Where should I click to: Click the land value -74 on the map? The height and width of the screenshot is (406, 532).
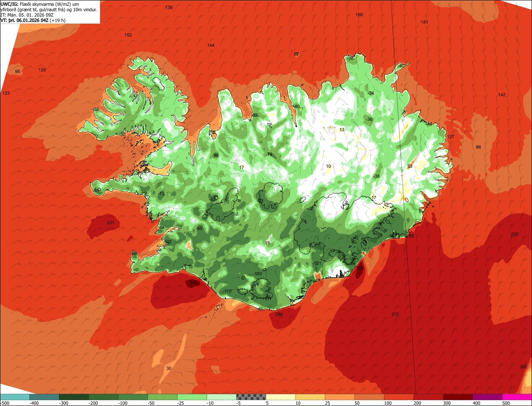(x=269, y=154)
